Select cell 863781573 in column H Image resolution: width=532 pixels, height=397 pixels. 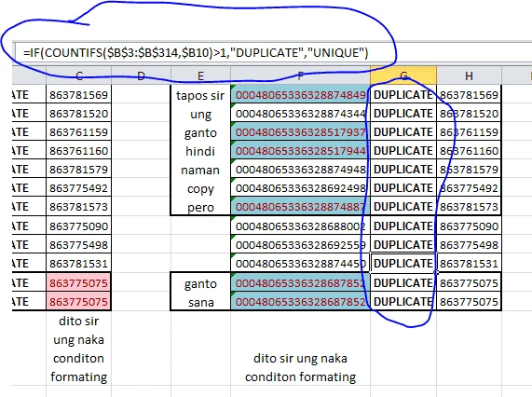[469, 206]
